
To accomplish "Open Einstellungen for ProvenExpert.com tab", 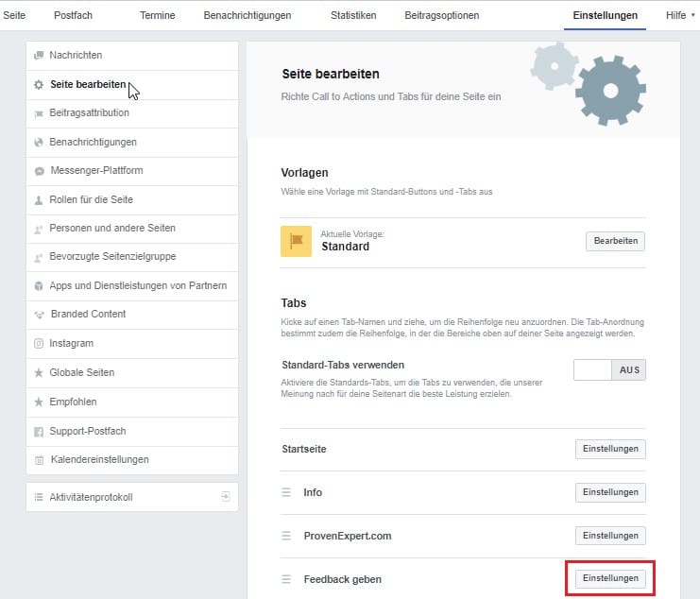I will pos(610,536).
